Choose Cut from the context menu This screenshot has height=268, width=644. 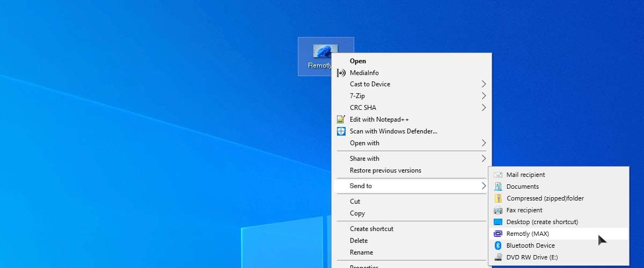[412, 202]
